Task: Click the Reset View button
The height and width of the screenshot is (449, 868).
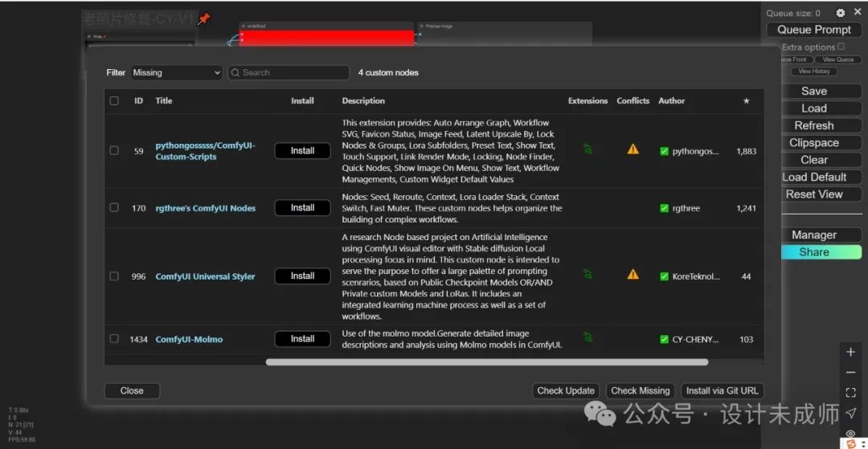Action: pos(821,194)
